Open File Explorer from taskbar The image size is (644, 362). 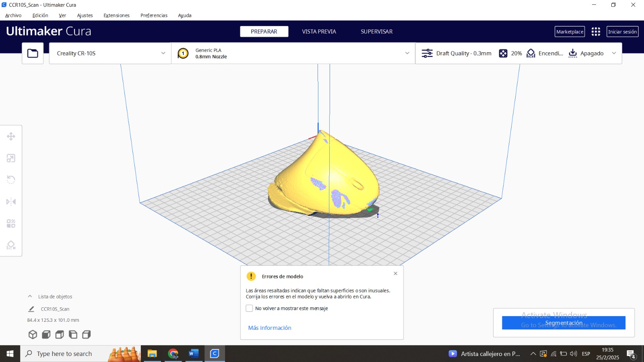pos(152,354)
